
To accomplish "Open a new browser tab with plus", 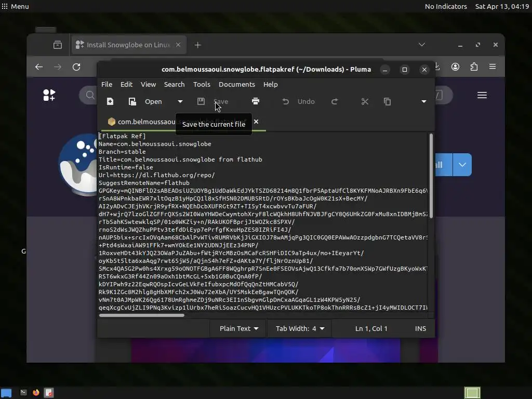I will (198, 45).
